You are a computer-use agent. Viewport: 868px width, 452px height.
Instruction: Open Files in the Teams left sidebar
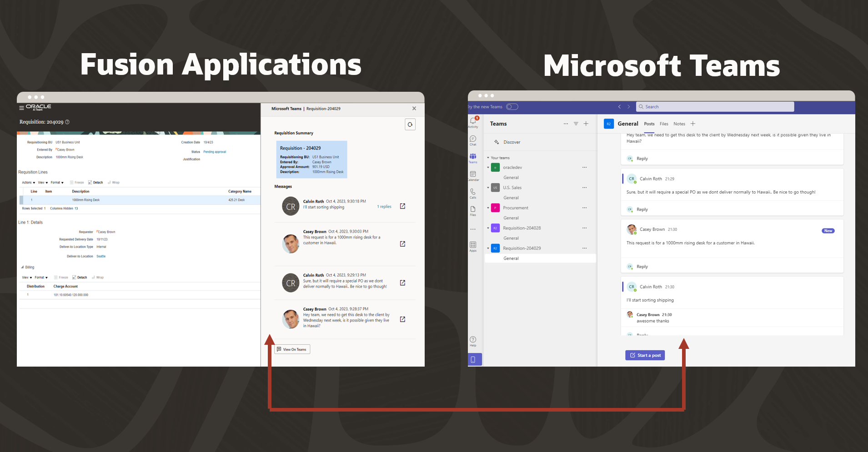473,211
